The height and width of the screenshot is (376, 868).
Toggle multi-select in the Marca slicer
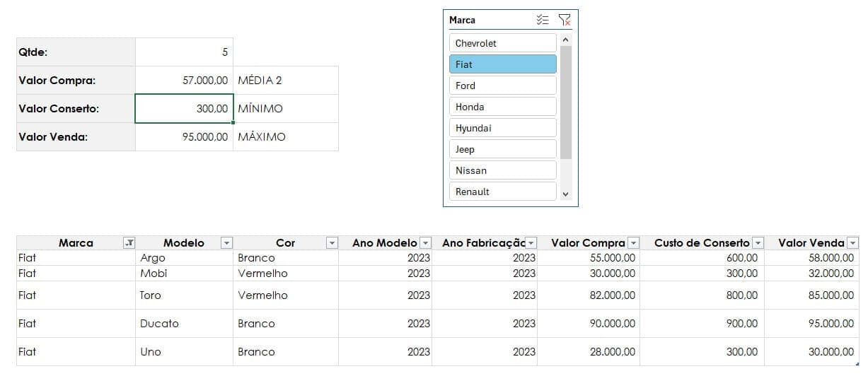(x=543, y=20)
